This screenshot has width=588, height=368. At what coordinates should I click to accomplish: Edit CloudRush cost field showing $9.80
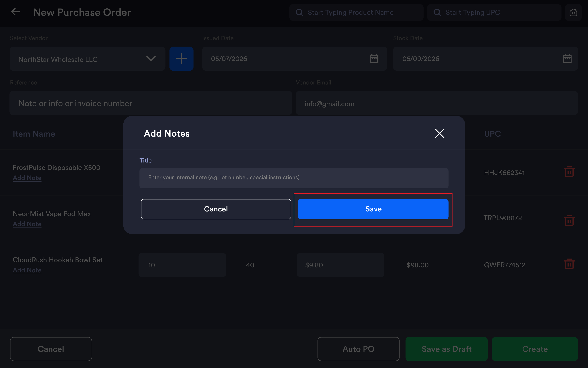[x=340, y=265]
